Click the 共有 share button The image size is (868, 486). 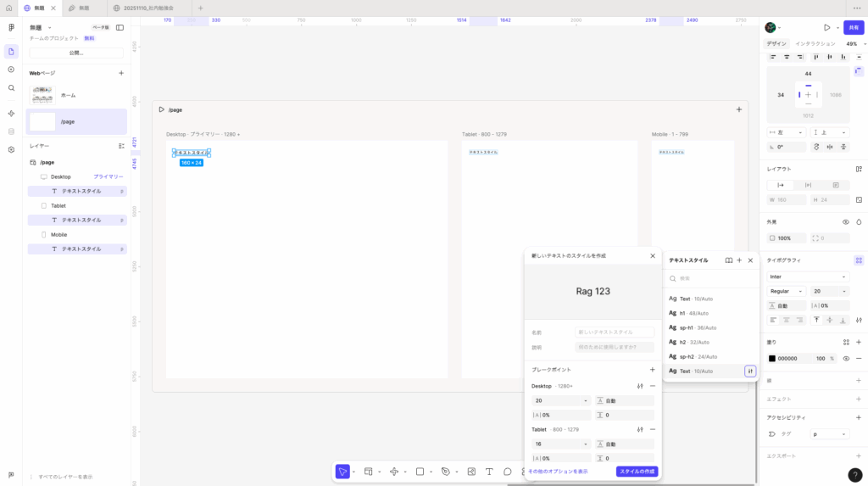[854, 28]
